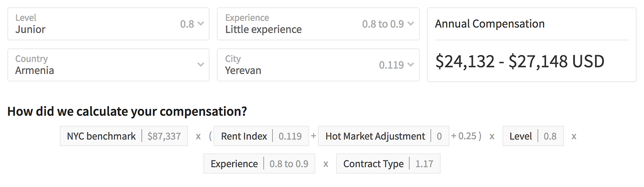
Task: Click the Experience 0.8 to 0.9 chip
Action: click(259, 164)
